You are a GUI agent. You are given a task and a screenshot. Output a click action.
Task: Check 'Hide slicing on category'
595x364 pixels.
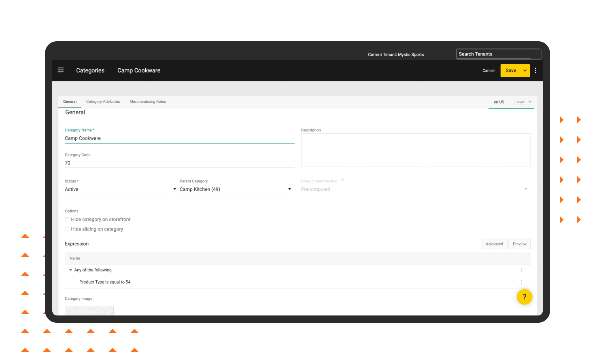[x=67, y=229]
